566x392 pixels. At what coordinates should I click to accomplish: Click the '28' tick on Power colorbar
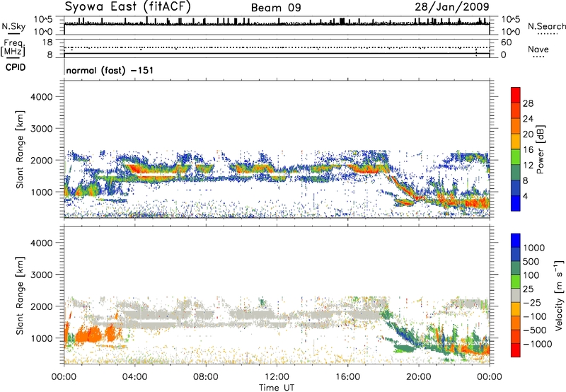pos(528,103)
